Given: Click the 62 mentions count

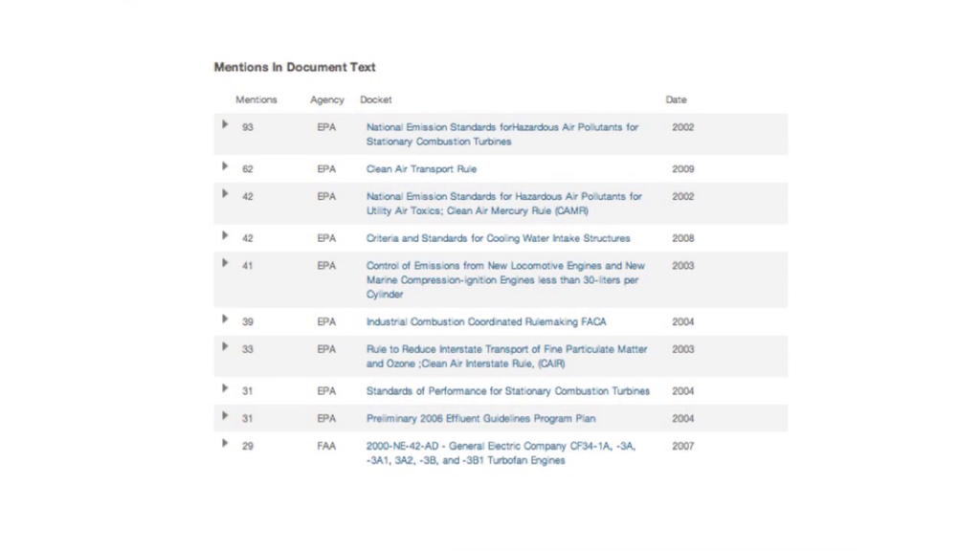Looking at the screenshot, I should pos(248,169).
